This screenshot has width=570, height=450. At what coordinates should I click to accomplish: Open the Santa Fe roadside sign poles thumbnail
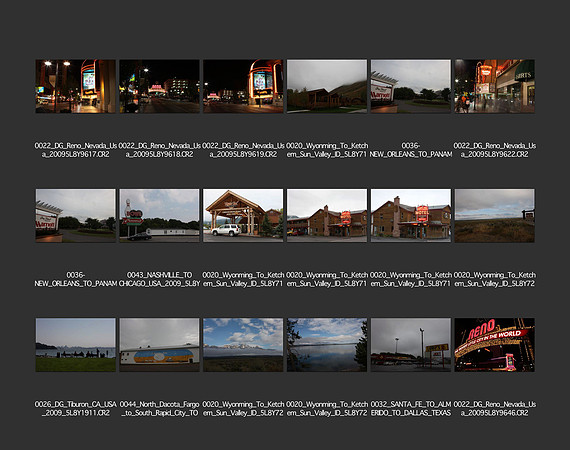411,345
